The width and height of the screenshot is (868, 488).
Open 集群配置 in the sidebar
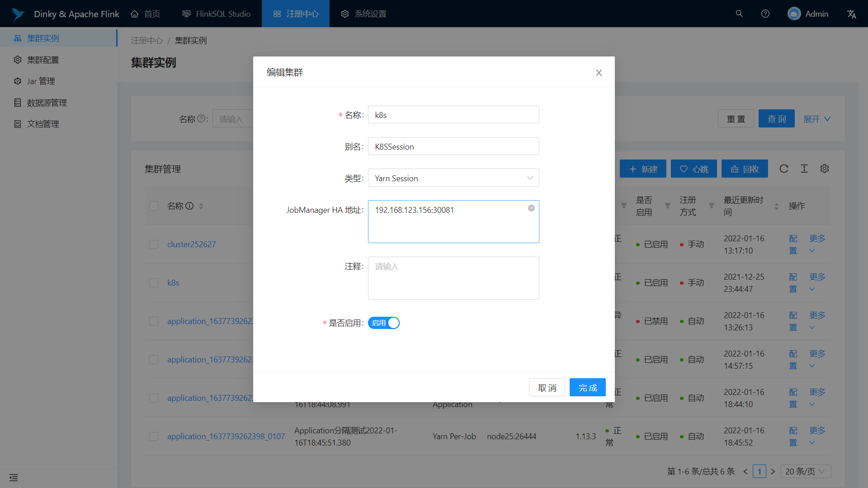(x=43, y=60)
